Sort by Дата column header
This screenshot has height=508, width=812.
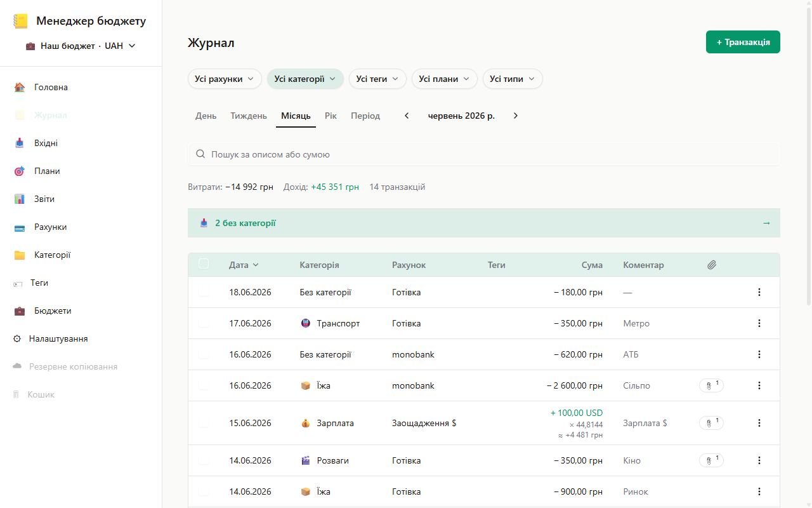click(244, 265)
